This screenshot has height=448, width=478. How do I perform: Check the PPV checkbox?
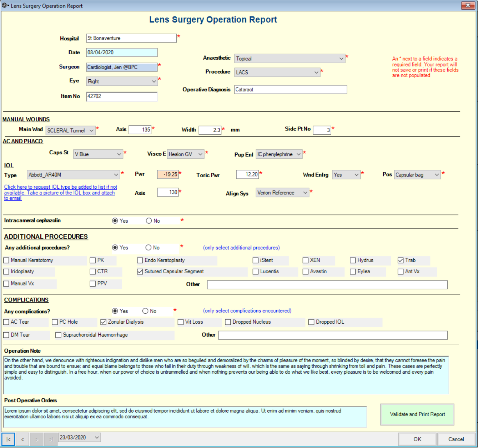click(x=93, y=284)
